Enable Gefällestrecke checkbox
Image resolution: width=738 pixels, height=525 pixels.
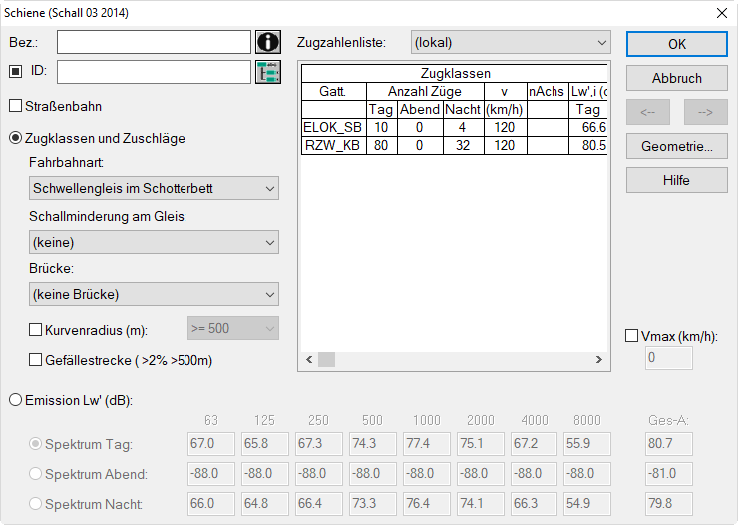tap(35, 360)
